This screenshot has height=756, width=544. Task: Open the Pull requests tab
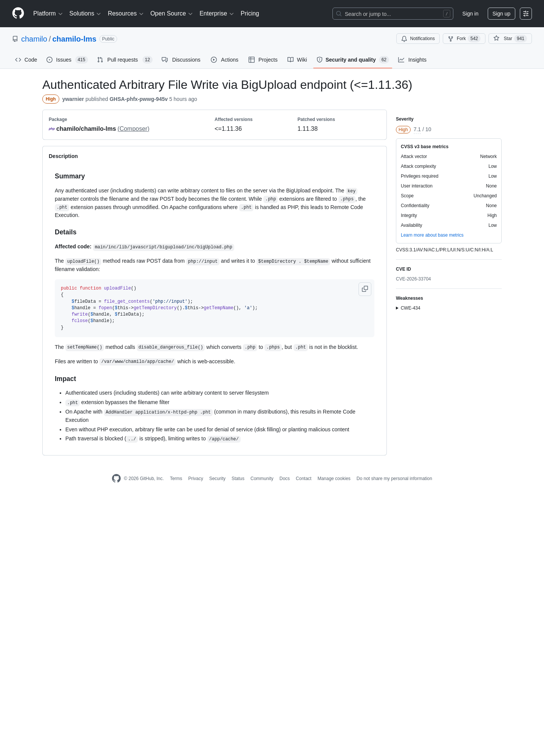(x=124, y=60)
